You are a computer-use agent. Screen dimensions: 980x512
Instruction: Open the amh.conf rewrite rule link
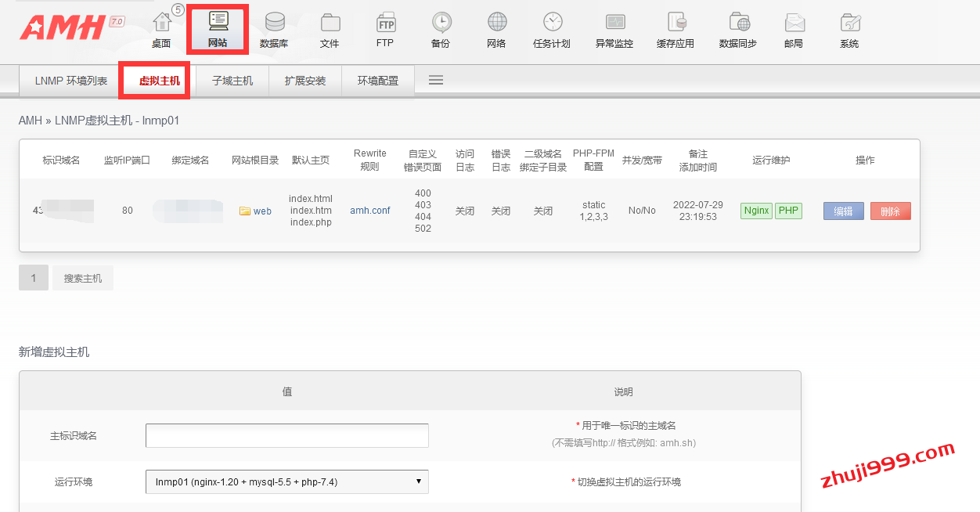pos(369,211)
